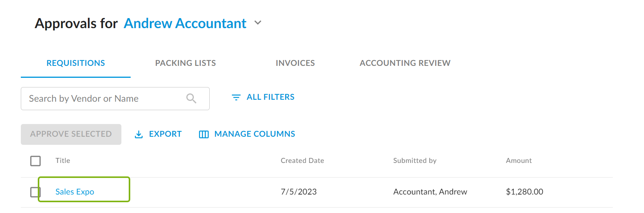
Task: Select the Accounting Review tab
Action: [405, 63]
